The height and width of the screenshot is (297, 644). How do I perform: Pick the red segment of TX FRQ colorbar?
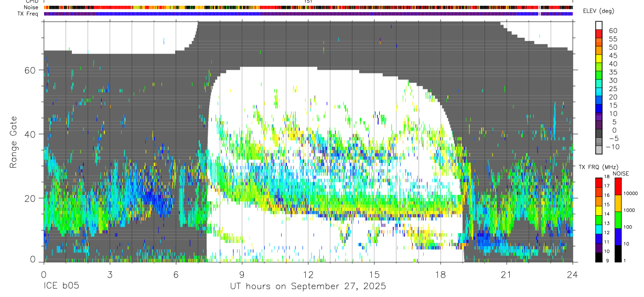[599, 183]
